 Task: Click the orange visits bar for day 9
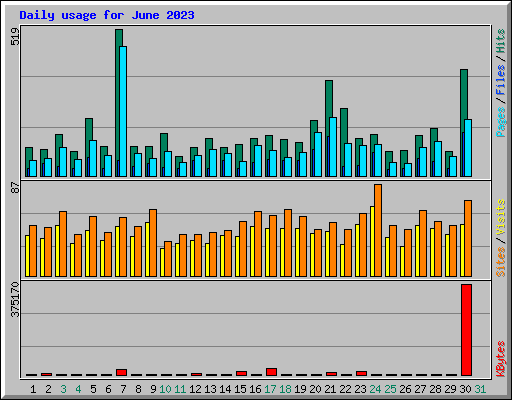[153, 243]
